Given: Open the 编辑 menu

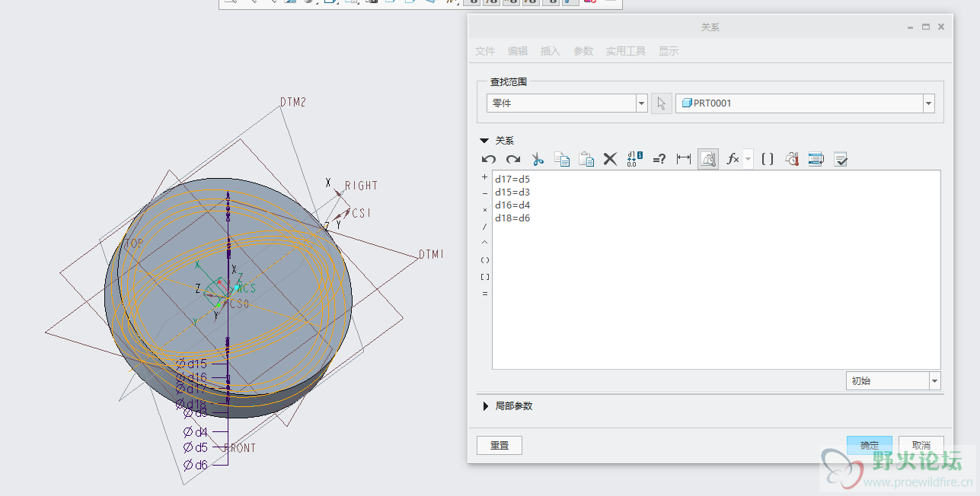Looking at the screenshot, I should (x=518, y=51).
